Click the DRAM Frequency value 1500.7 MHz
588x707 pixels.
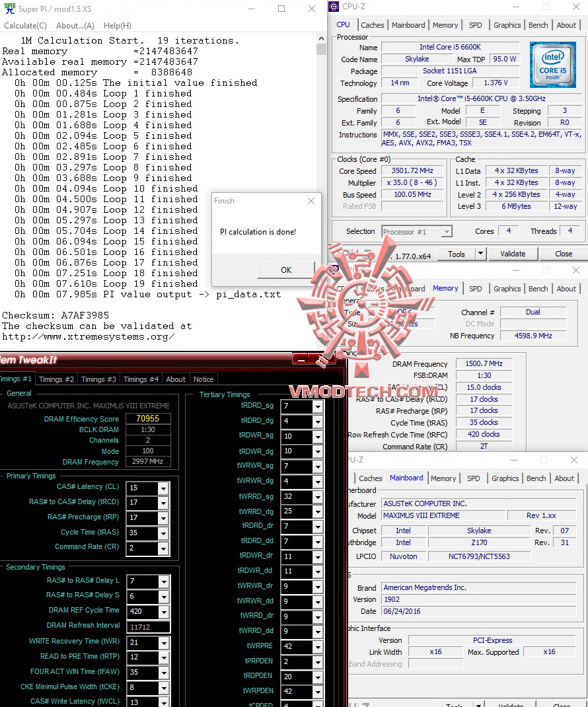pos(484,363)
